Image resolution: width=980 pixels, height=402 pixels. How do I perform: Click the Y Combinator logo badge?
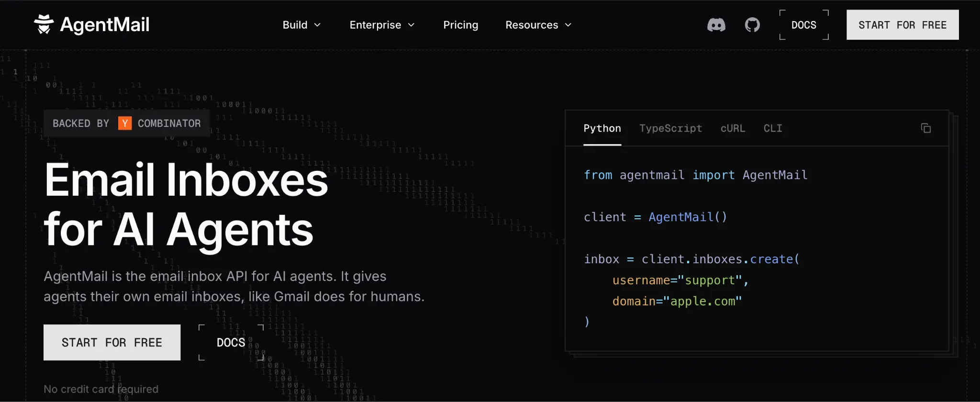tap(125, 123)
